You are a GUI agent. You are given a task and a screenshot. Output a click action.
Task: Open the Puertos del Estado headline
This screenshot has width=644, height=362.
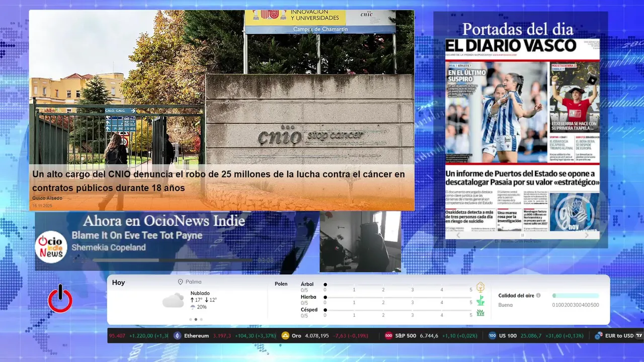click(522, 177)
